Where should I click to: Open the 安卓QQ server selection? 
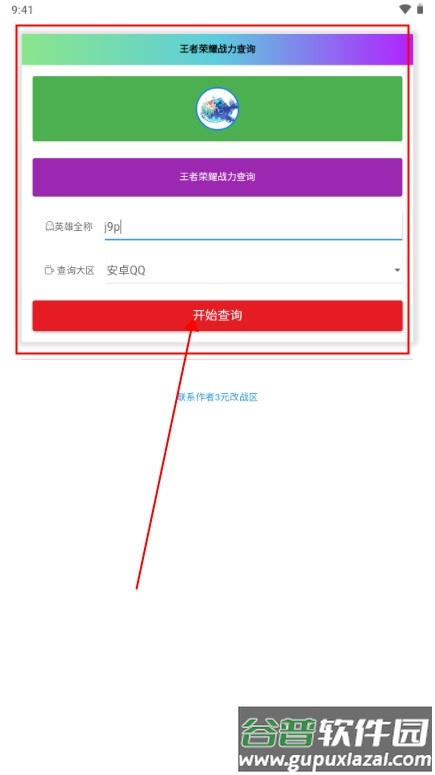pyautogui.click(x=254, y=270)
